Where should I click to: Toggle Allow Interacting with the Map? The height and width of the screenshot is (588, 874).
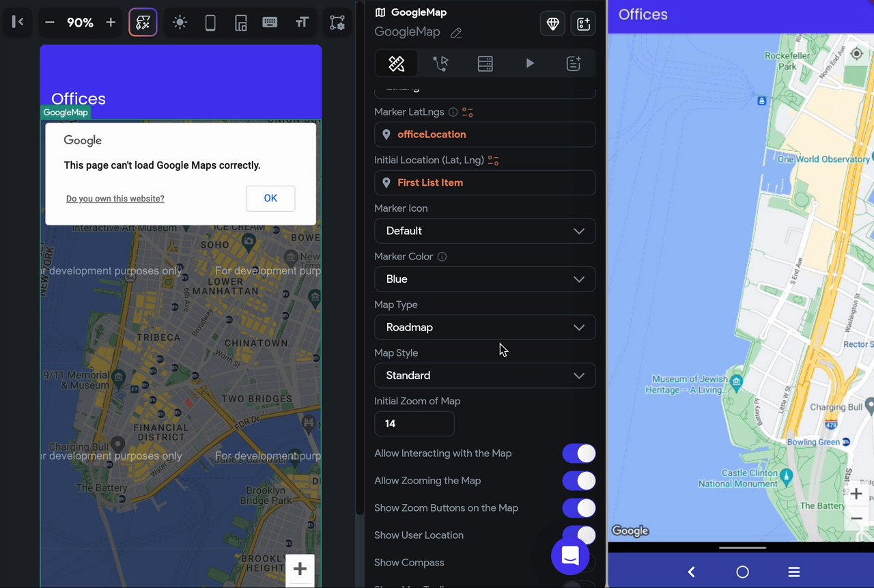[x=578, y=453]
